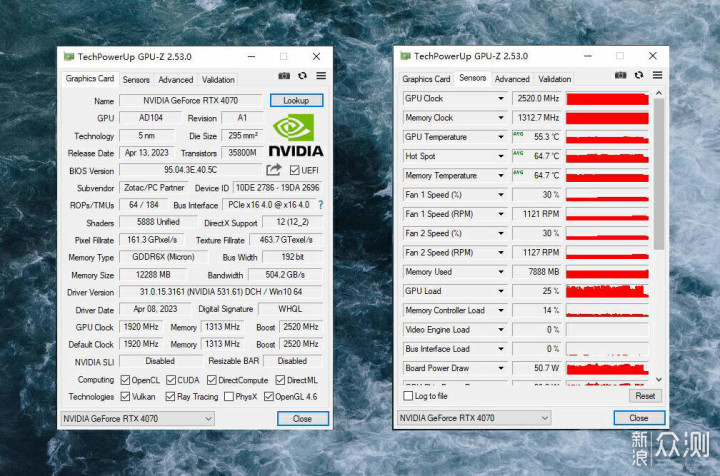Click Close button in Sensors window
The image size is (720, 476).
(x=639, y=418)
